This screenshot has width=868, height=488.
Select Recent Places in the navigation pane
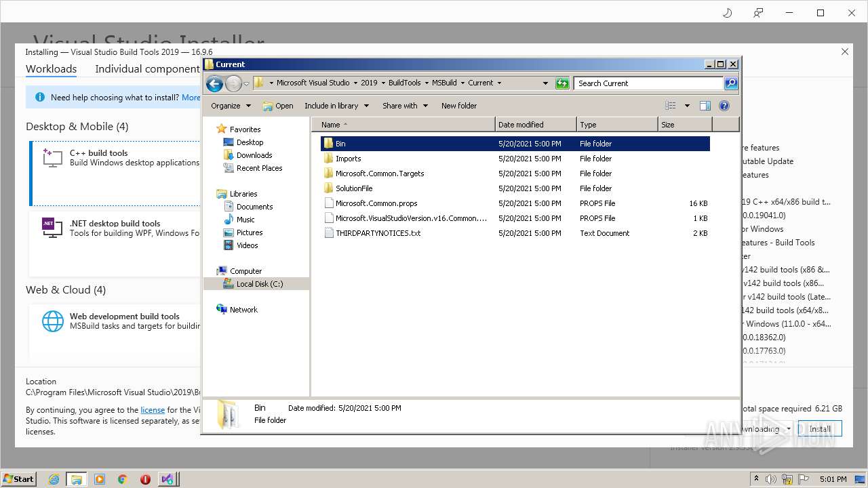259,168
